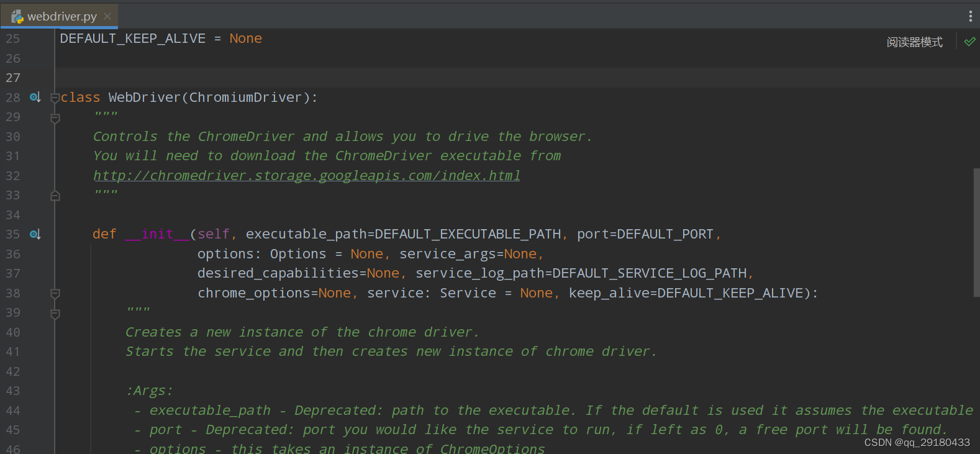Viewport: 980px width, 454px height.
Task: Click the 阅读器模式 reader mode button
Action: click(x=914, y=42)
